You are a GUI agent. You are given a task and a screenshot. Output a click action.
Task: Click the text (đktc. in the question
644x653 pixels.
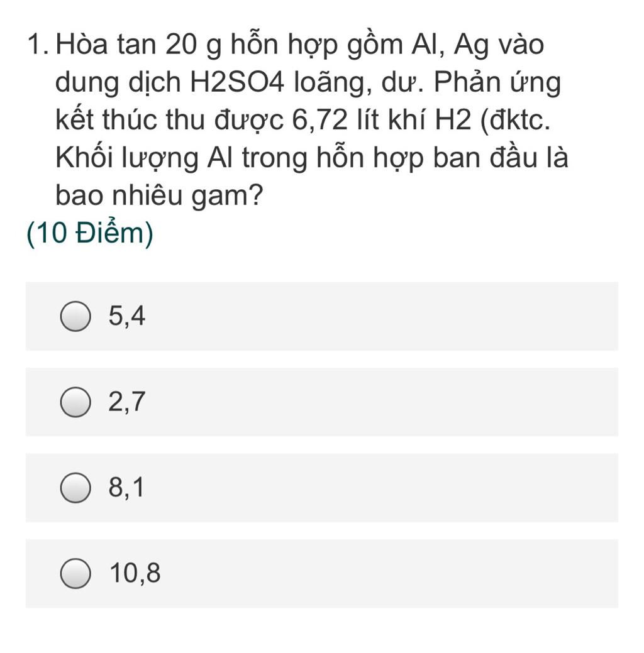coord(515,120)
